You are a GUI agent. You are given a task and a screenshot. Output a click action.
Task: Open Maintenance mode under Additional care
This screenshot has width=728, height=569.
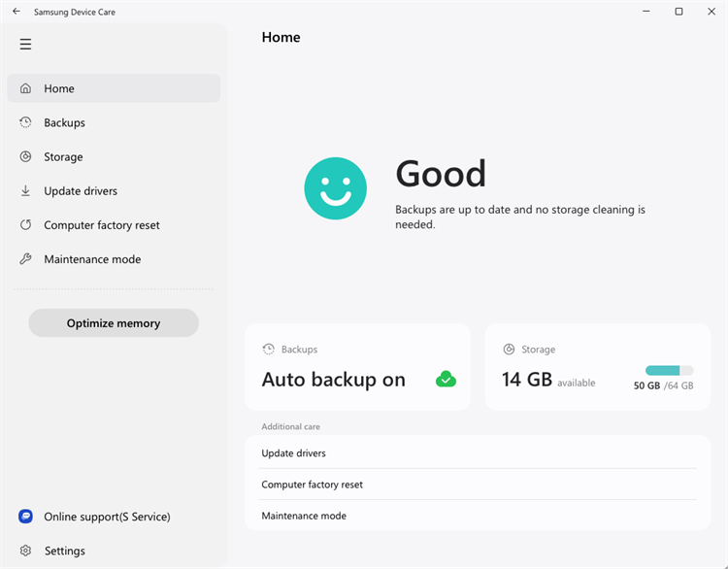click(478, 516)
